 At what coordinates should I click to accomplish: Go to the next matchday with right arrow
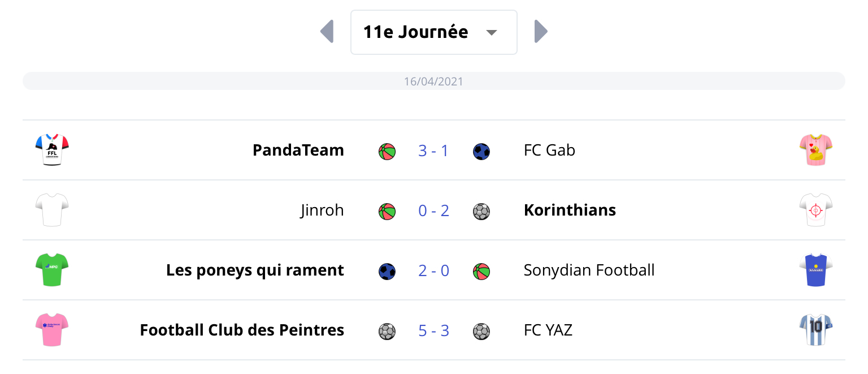[541, 32]
